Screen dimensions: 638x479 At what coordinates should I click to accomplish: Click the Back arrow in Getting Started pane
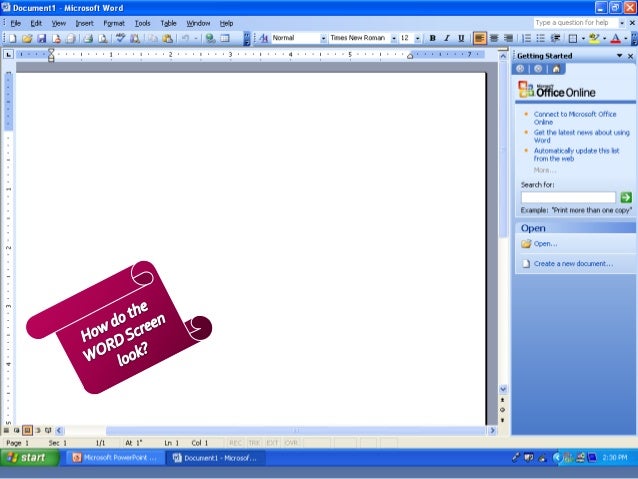[x=520, y=69]
